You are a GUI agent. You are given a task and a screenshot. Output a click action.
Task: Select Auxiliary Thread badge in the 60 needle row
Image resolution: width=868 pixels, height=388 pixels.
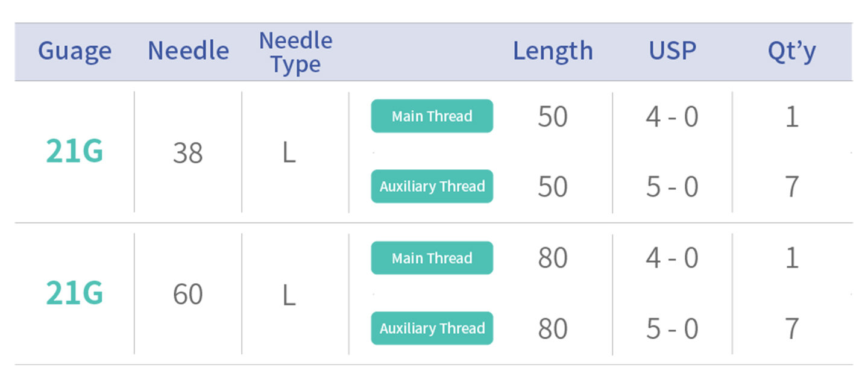(432, 328)
